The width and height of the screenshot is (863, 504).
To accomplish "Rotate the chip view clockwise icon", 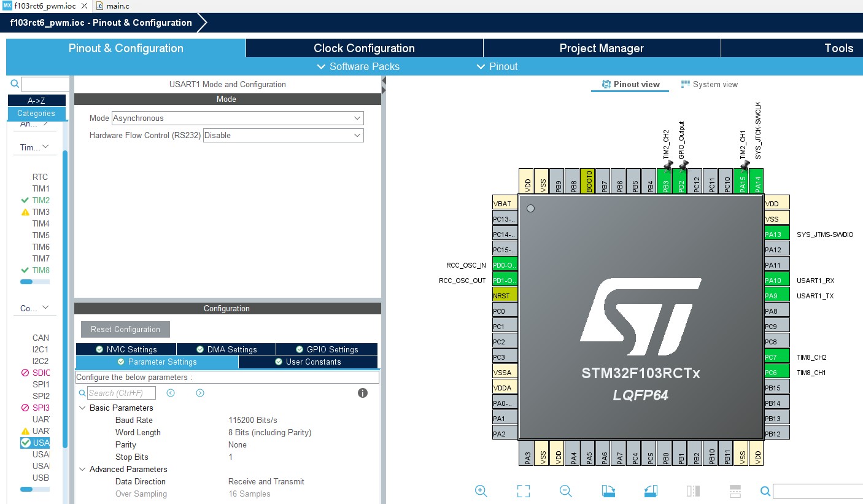I will point(608,490).
